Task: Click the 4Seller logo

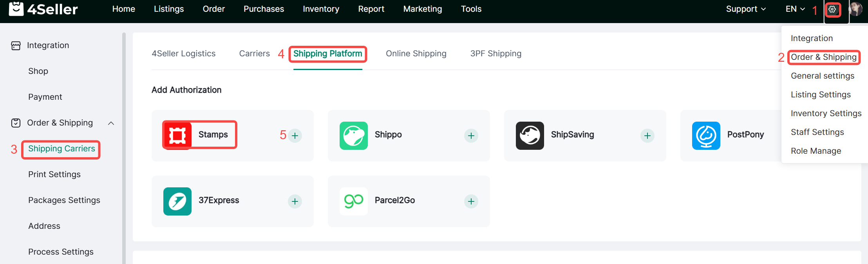Action: [x=43, y=9]
